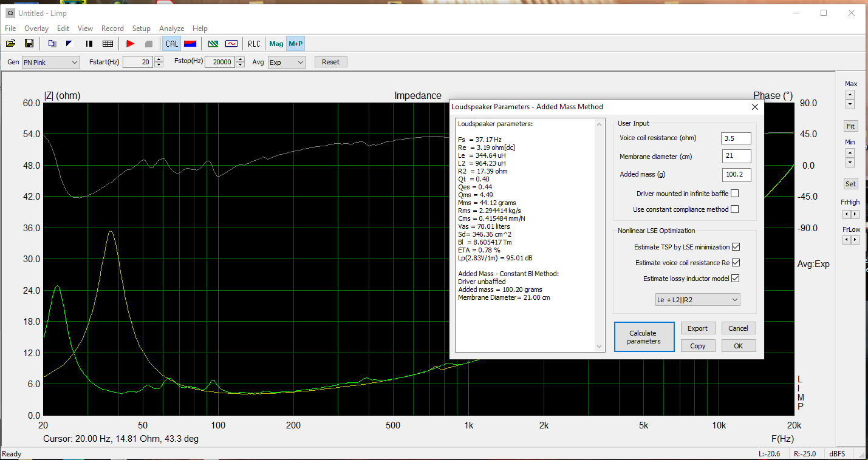This screenshot has height=460, width=868.
Task: Open the Le + L2||R2 inductor model dropdown
Action: click(697, 300)
